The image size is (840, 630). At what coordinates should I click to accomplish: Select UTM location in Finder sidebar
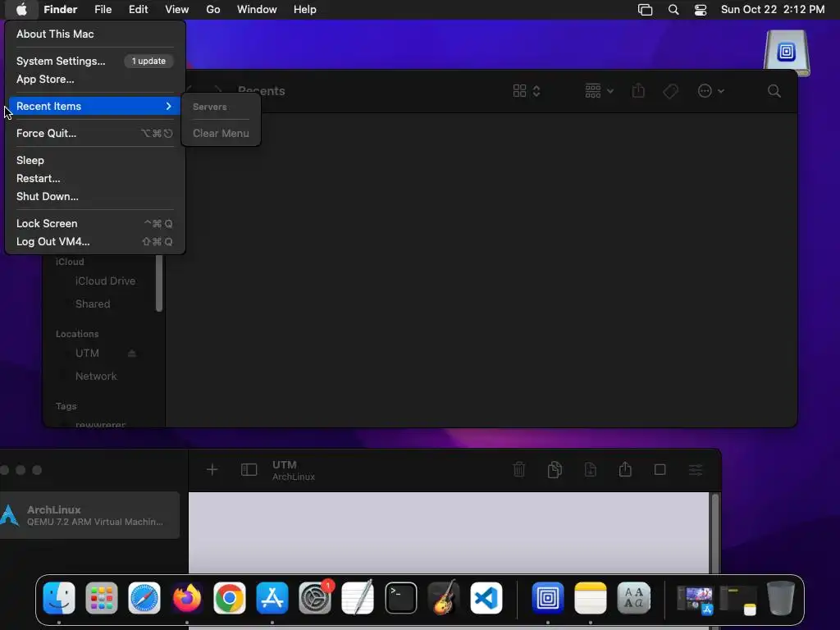coord(87,353)
